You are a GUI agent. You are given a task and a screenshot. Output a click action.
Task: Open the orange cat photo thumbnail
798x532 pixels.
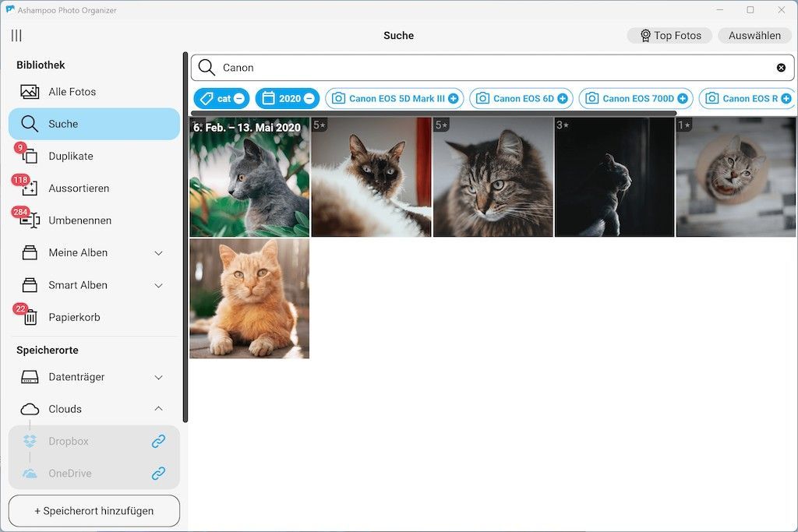[249, 298]
